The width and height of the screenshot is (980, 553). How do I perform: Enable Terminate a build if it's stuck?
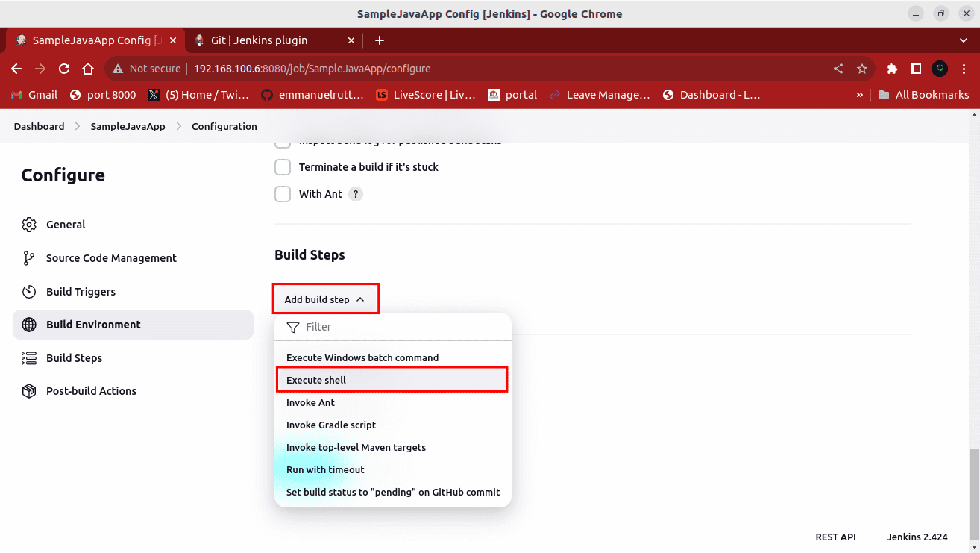(x=283, y=167)
